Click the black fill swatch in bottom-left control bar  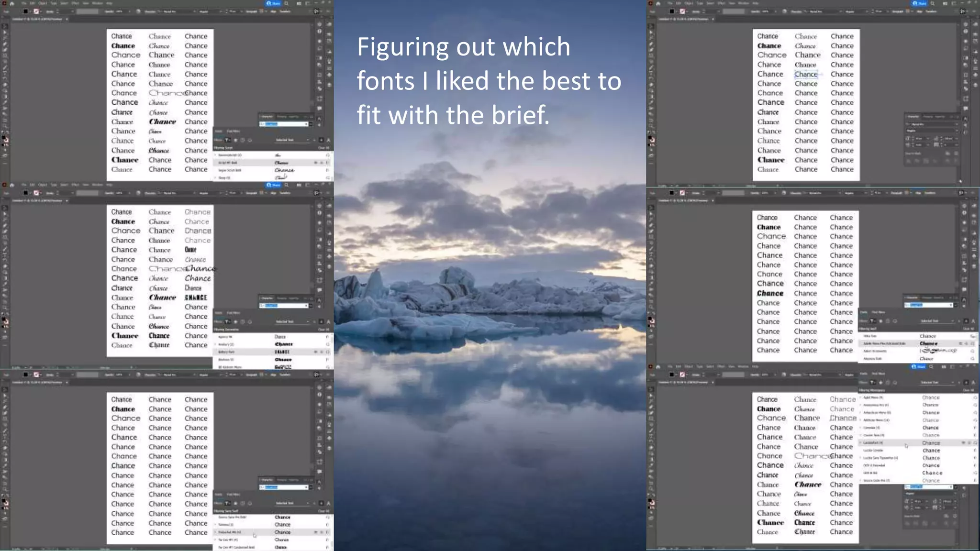(x=25, y=375)
